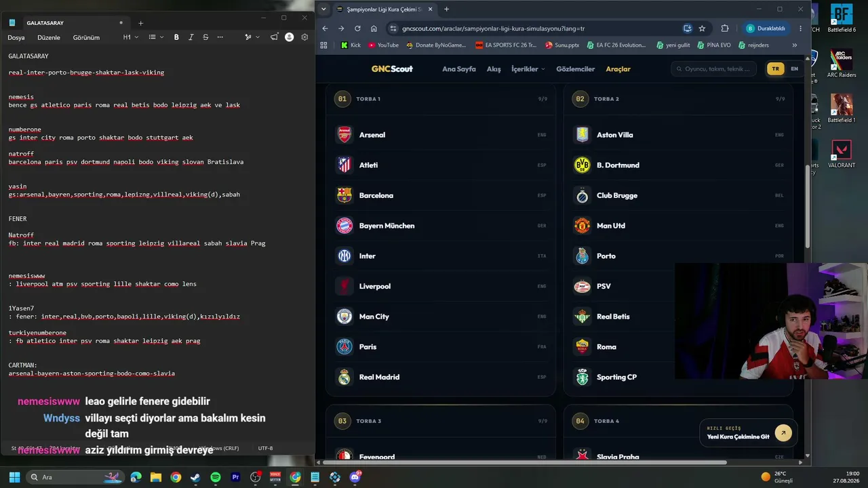Click the GNCScout logo link

(392, 69)
